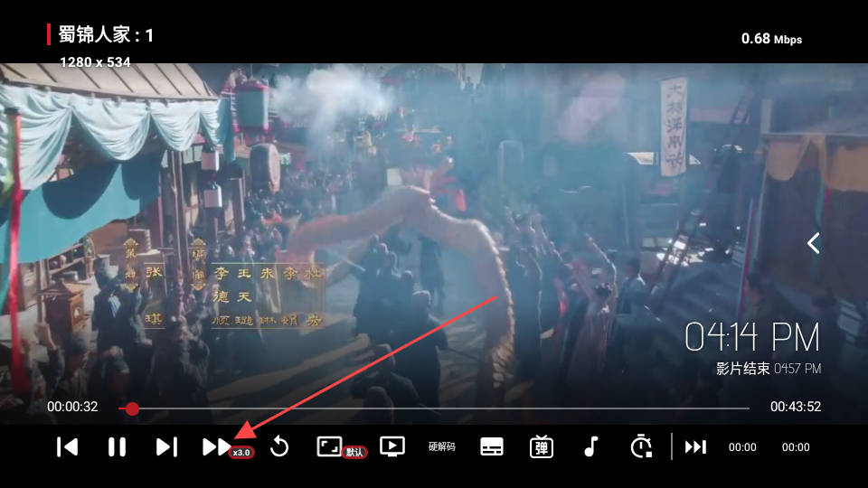Click the replay circular arrow icon
868x488 pixels.
click(279, 446)
